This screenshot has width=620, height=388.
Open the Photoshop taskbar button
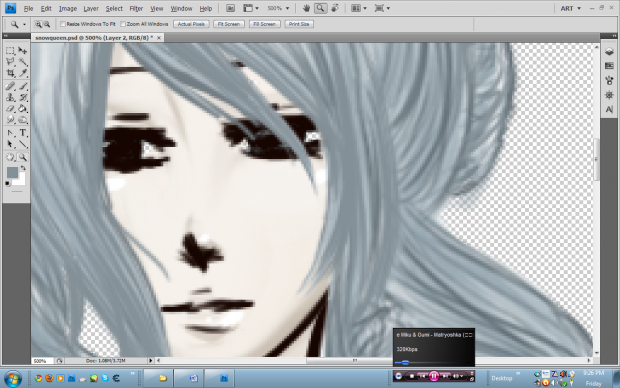[219, 378]
